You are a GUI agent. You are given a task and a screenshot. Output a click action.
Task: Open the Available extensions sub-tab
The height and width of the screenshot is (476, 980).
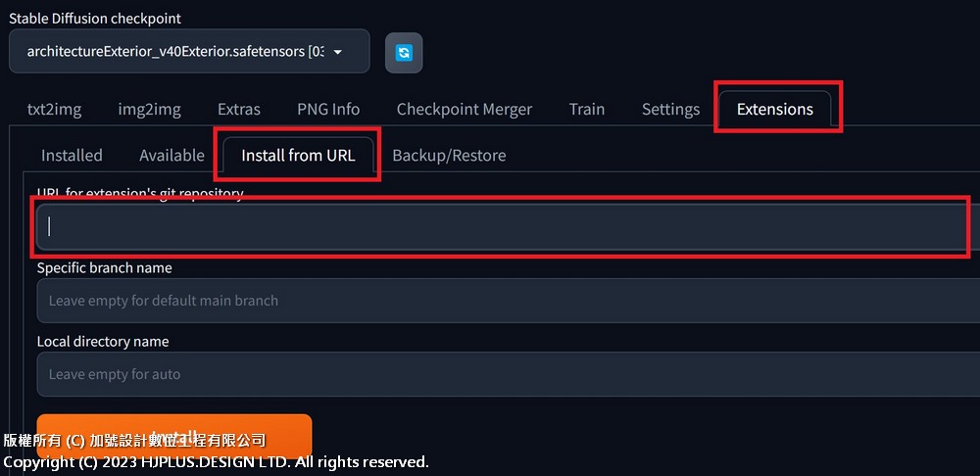171,155
